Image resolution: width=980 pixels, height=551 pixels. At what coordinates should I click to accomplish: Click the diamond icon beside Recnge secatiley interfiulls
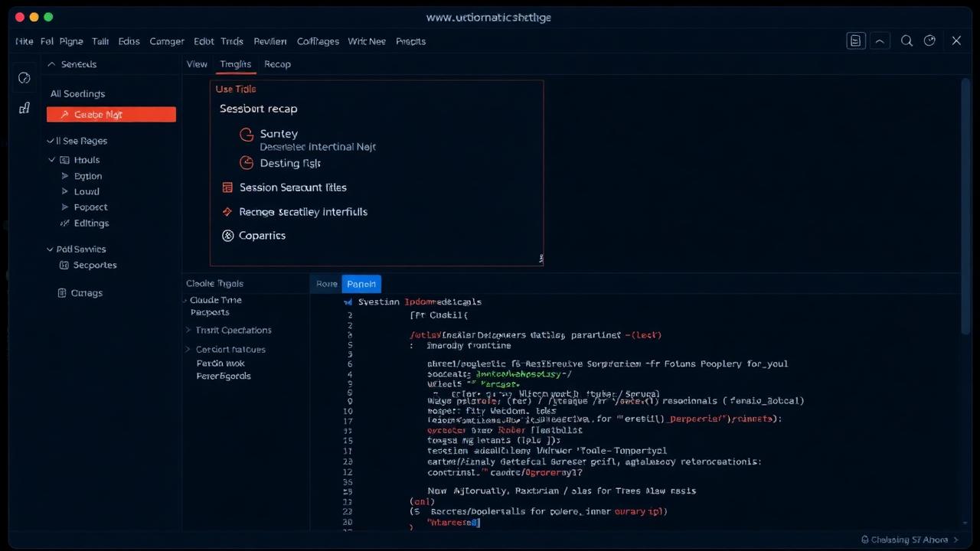click(x=227, y=212)
